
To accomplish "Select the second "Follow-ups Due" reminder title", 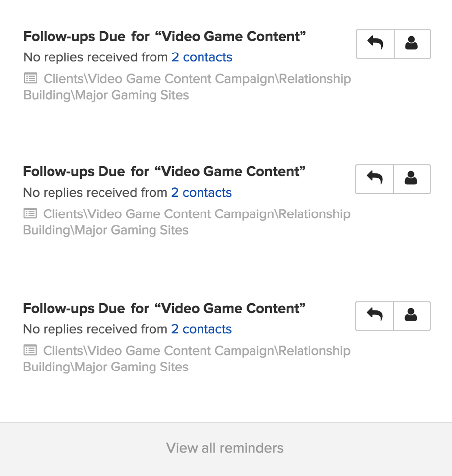I will [164, 172].
